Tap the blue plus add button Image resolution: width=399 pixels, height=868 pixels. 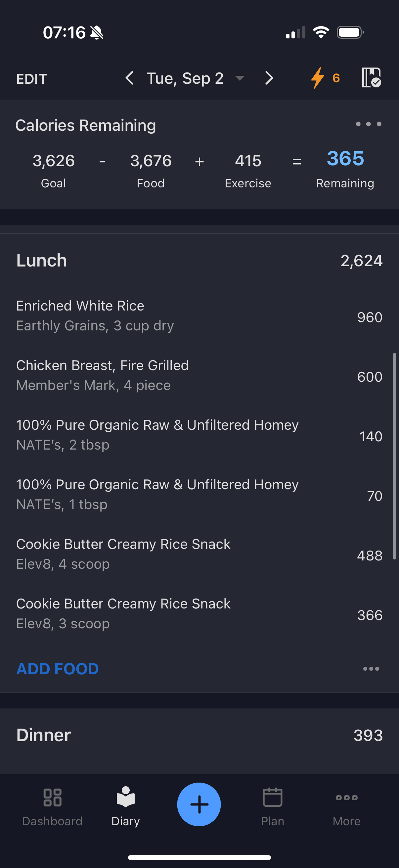coord(199,804)
